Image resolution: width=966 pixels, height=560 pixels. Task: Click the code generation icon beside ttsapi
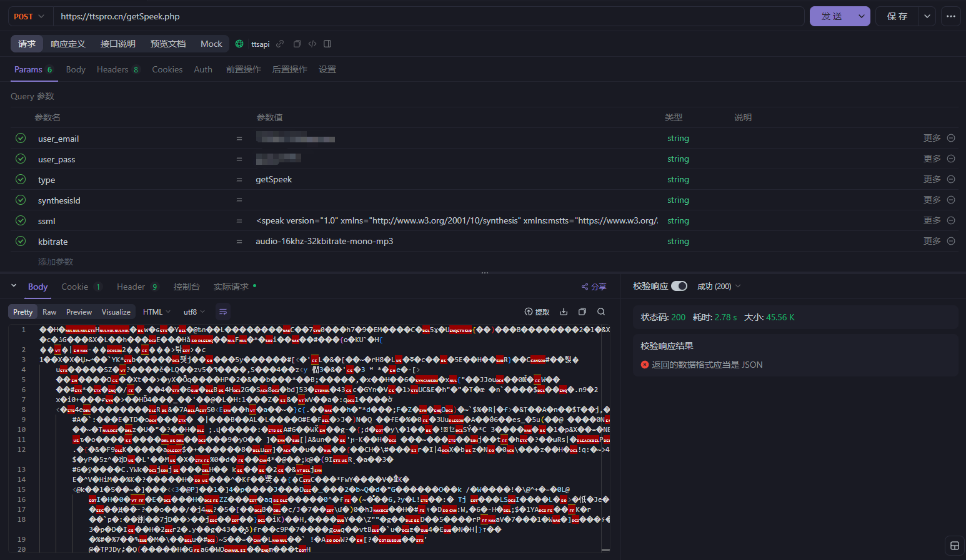click(312, 44)
